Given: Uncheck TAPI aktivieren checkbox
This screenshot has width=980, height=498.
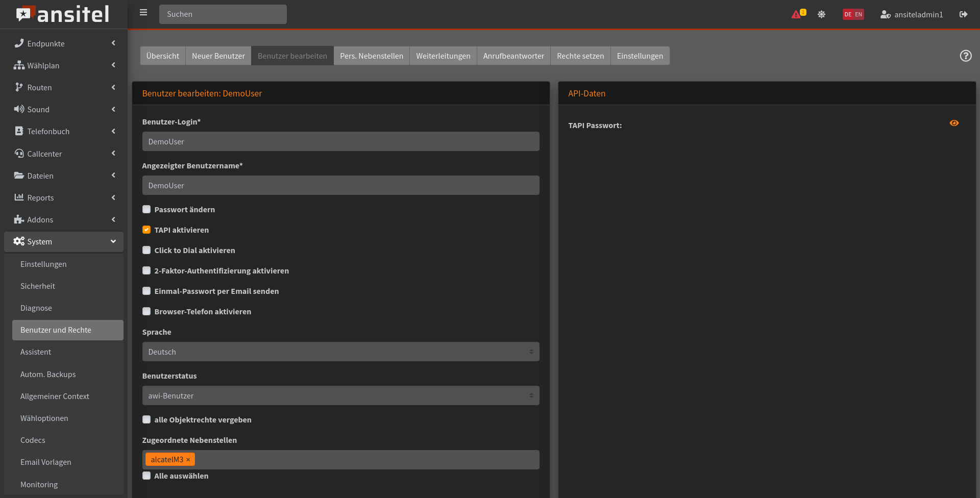Looking at the screenshot, I should coord(146,230).
